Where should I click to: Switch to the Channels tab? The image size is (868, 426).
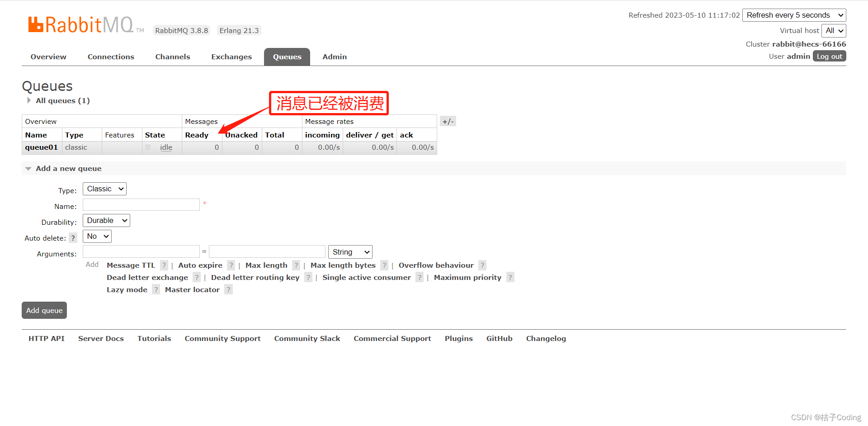tap(173, 57)
